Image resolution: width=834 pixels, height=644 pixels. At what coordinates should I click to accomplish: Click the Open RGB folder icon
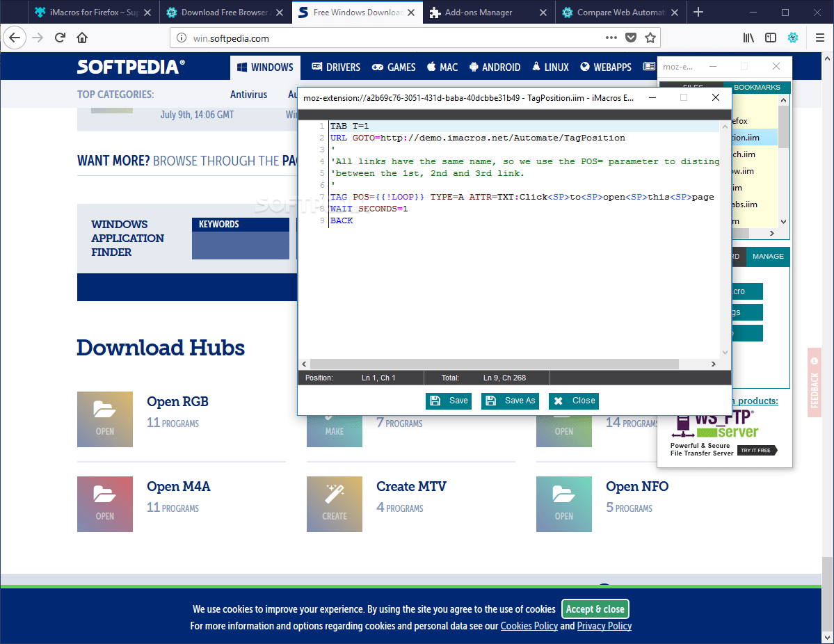104,419
